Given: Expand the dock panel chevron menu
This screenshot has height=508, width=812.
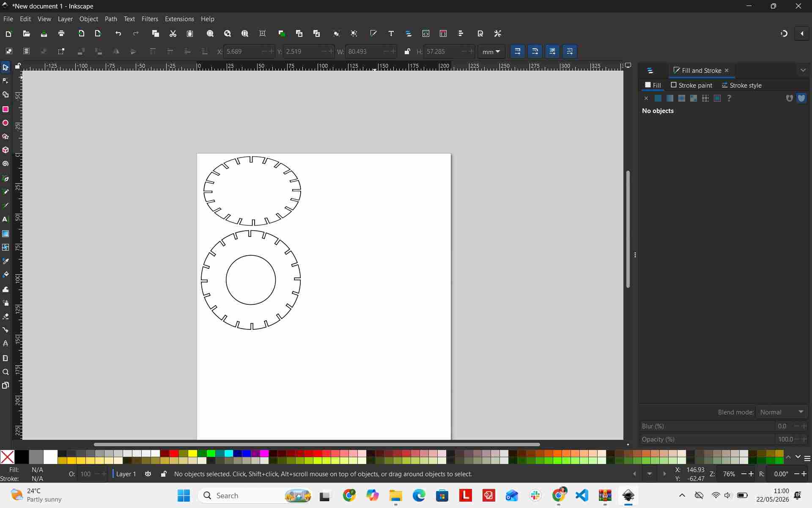Looking at the screenshot, I should click(x=803, y=70).
